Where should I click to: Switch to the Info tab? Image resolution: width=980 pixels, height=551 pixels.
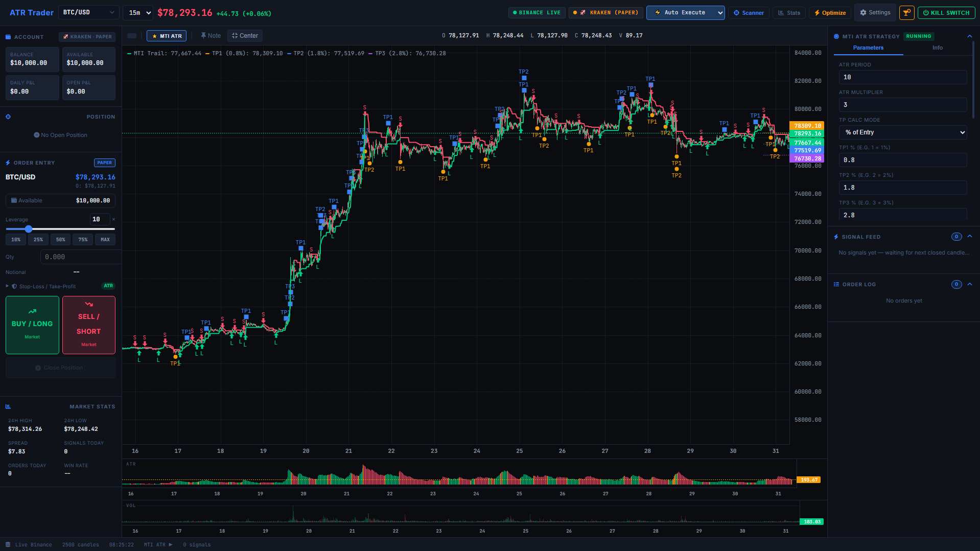pyautogui.click(x=938, y=48)
